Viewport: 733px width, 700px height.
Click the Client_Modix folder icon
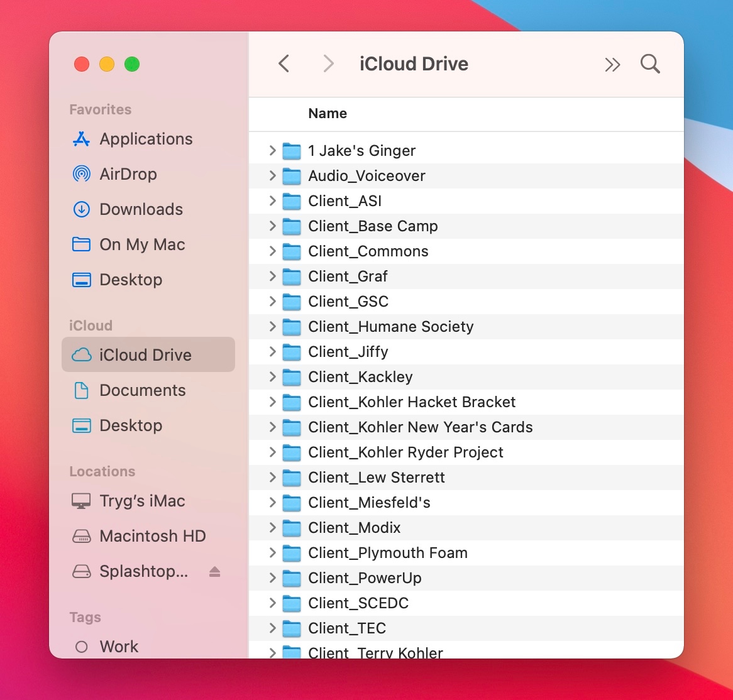pyautogui.click(x=292, y=528)
